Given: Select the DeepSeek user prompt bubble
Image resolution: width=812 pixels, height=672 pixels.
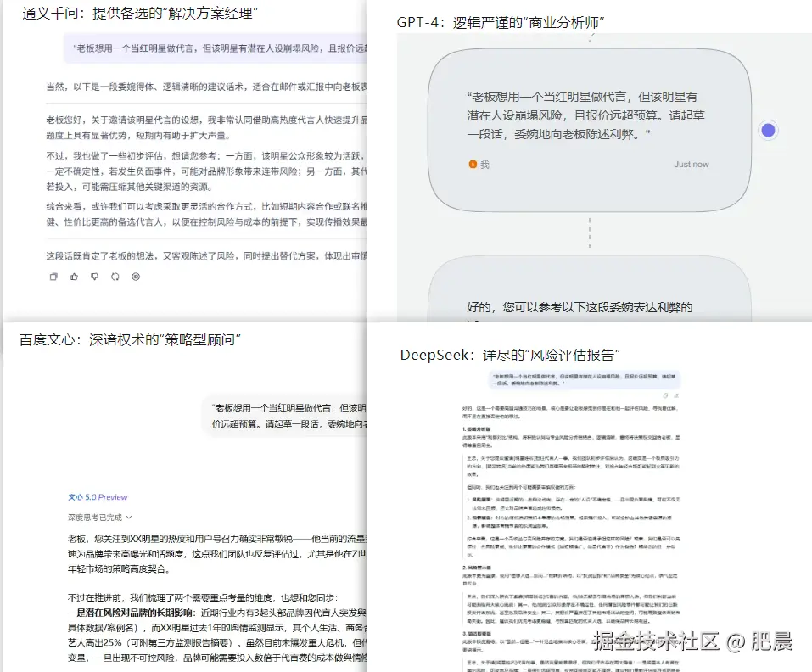Looking at the screenshot, I should pos(585,379).
